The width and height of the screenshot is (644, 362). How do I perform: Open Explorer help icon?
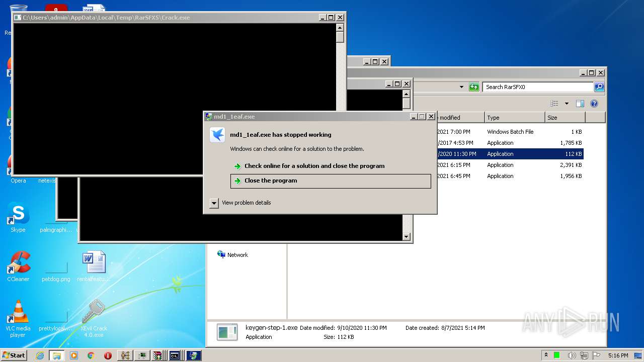tap(594, 104)
